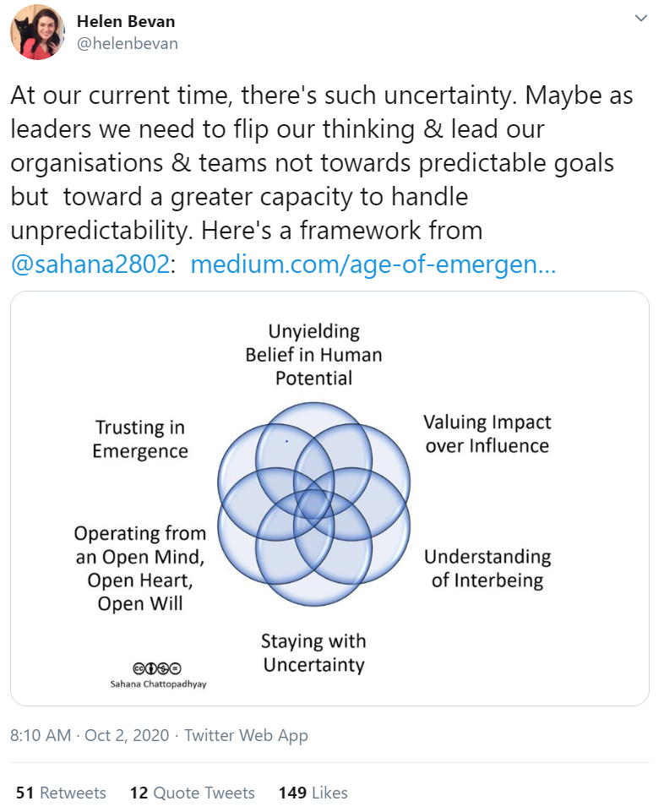The height and width of the screenshot is (812, 664).
Task: Open the @helenbevan handle link
Action: click(x=128, y=43)
